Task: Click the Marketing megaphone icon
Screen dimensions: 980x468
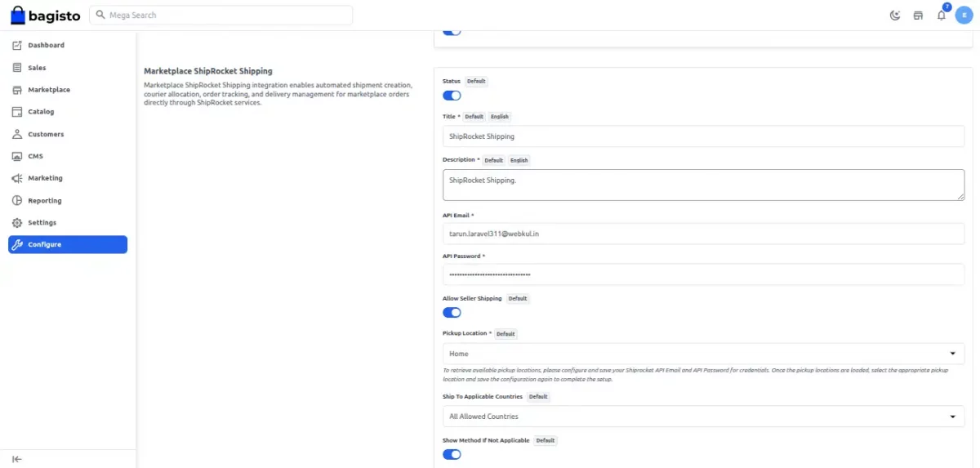Action: [x=17, y=178]
